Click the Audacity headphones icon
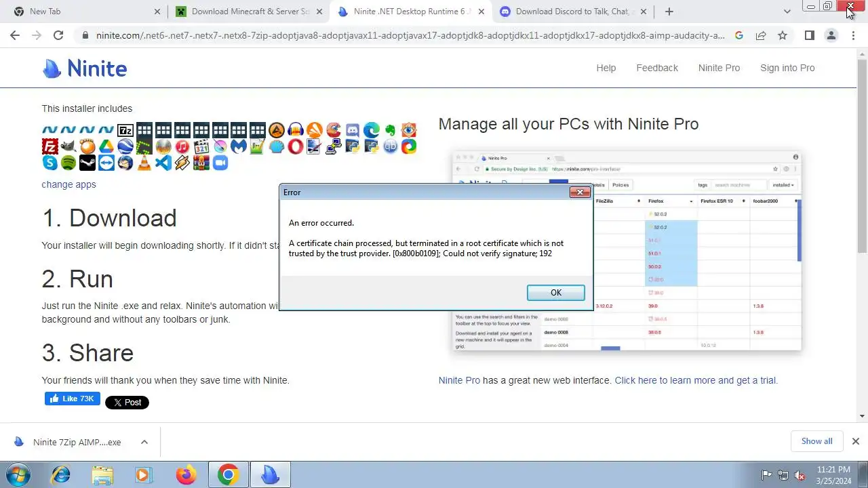This screenshot has height=488, width=868. pyautogui.click(x=296, y=130)
